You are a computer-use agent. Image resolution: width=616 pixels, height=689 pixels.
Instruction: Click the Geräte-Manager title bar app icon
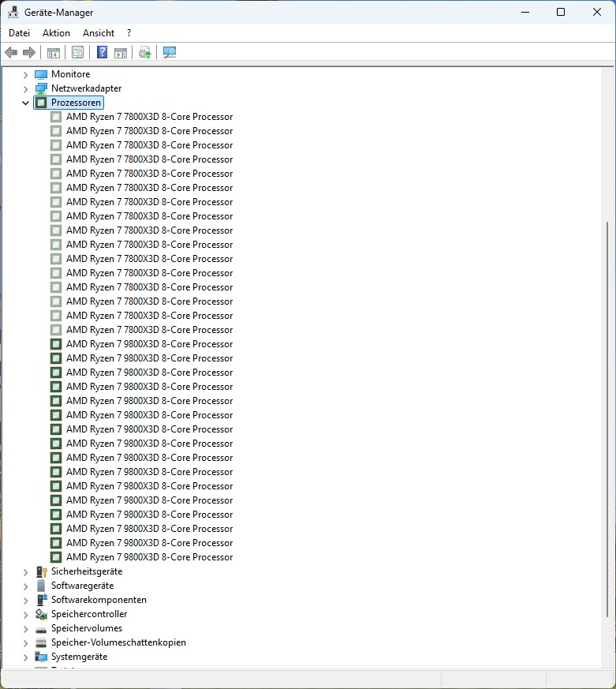click(13, 13)
